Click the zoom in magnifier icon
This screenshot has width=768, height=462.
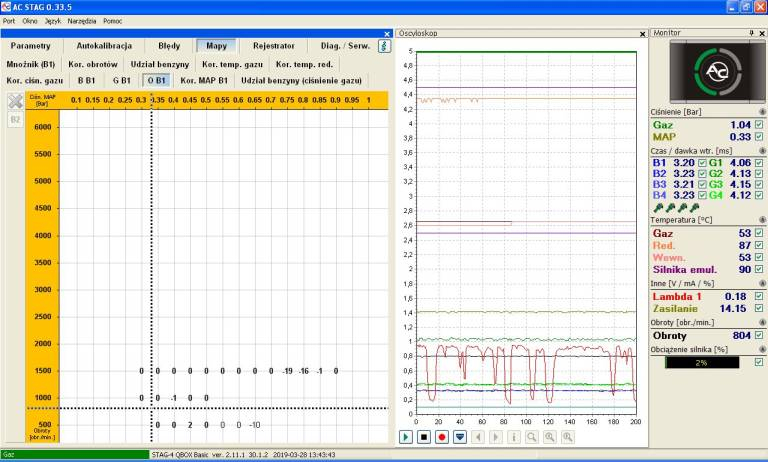pyautogui.click(x=550, y=437)
